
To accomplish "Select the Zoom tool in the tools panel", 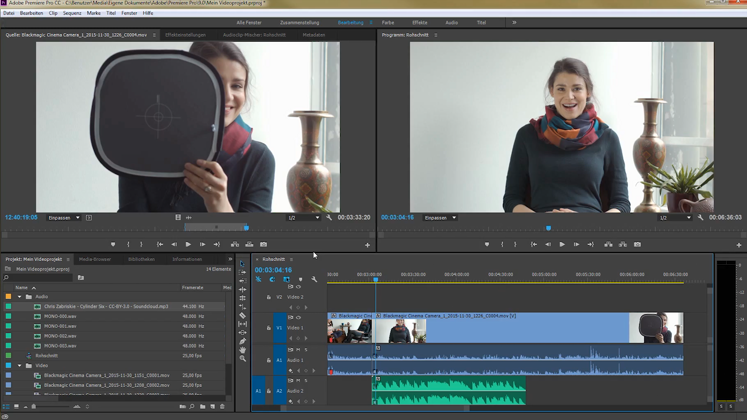I will pos(242,358).
